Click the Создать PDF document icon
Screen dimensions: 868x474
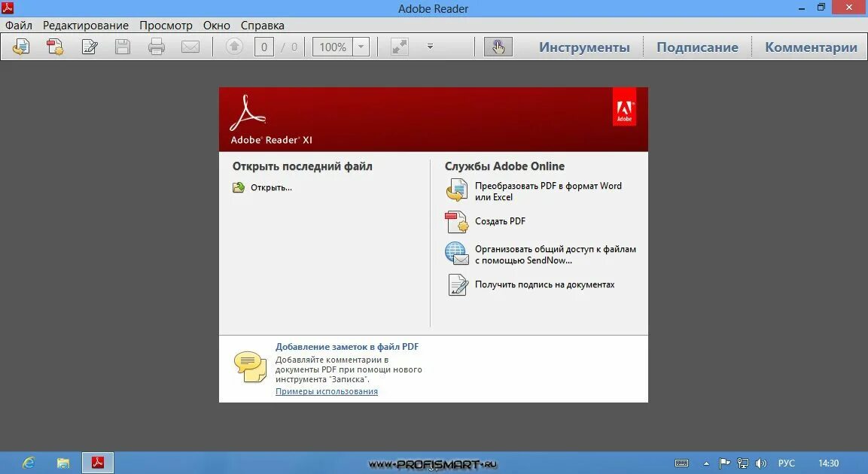coord(457,222)
